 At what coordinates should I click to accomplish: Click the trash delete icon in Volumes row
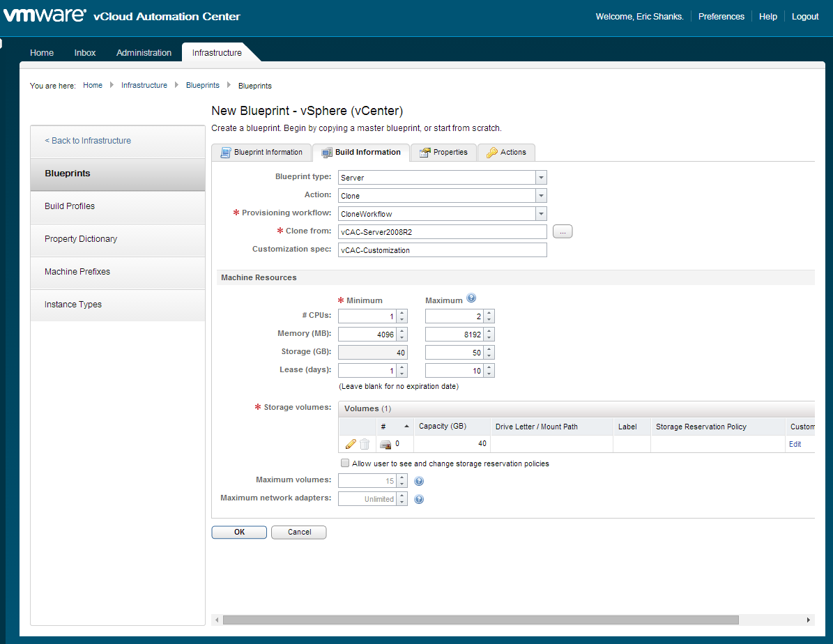(365, 444)
